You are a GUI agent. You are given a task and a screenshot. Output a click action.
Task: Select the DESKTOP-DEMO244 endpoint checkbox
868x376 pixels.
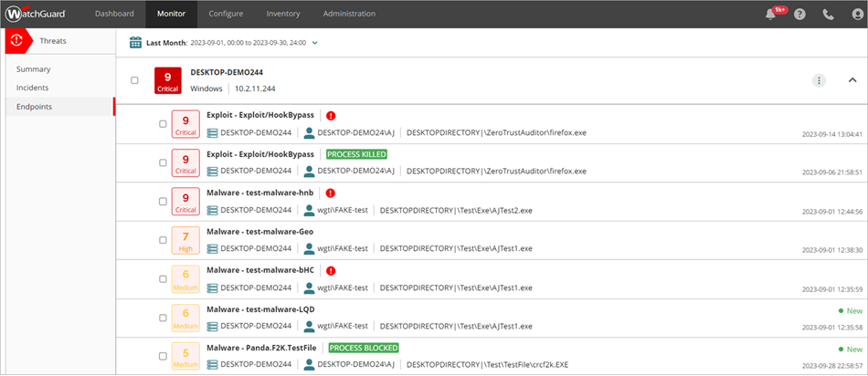[134, 80]
